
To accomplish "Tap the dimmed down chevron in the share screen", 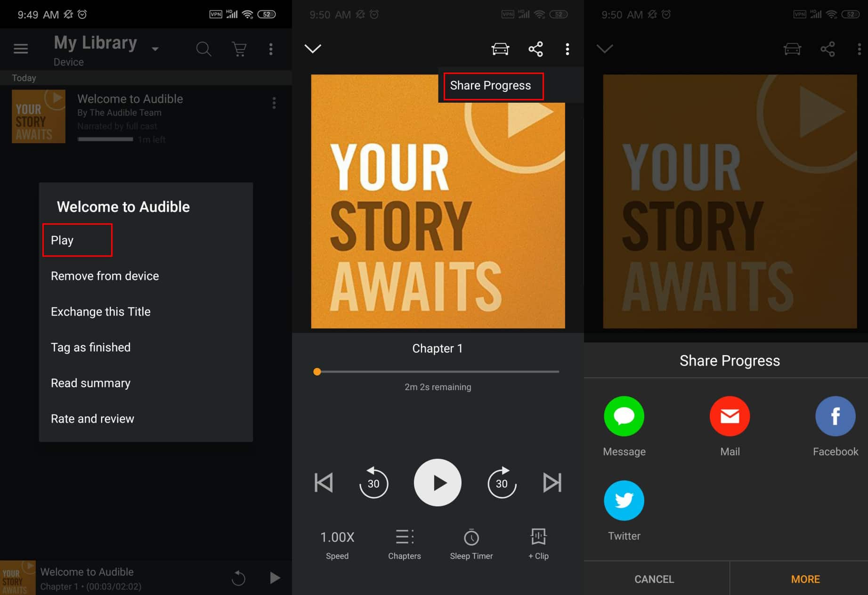I will click(605, 49).
